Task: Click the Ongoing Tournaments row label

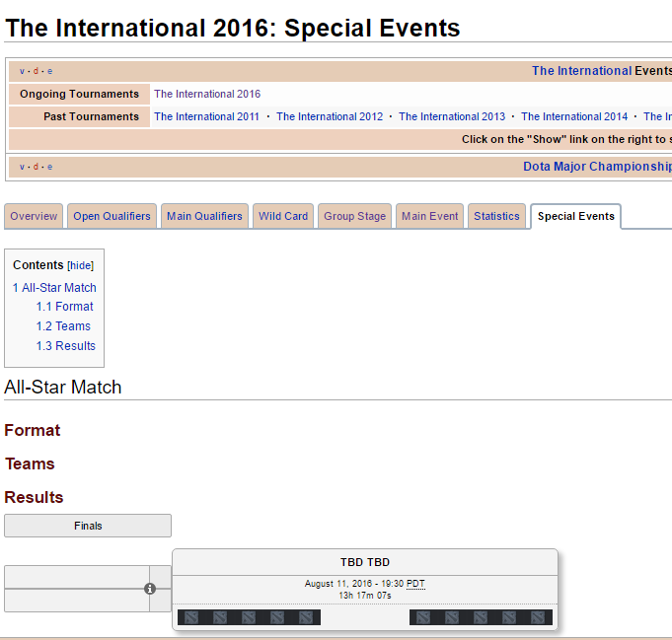Action: [x=79, y=94]
